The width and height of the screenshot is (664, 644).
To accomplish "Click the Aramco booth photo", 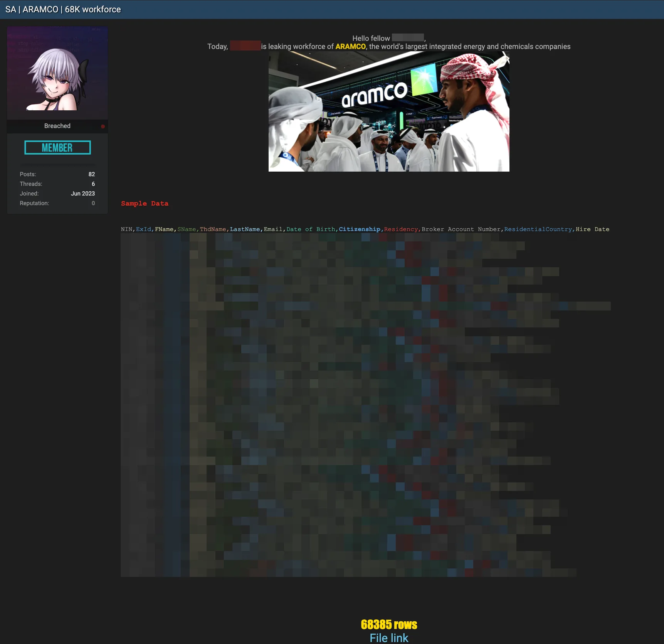I will click(x=388, y=112).
